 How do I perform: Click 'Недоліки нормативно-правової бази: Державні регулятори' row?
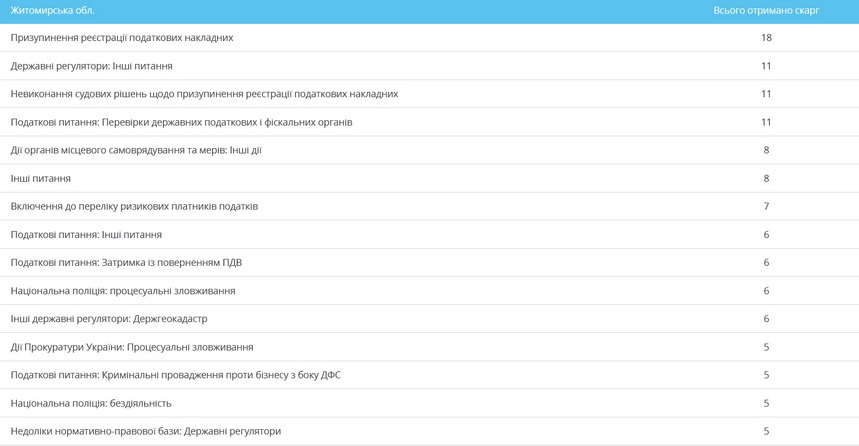coord(146,431)
